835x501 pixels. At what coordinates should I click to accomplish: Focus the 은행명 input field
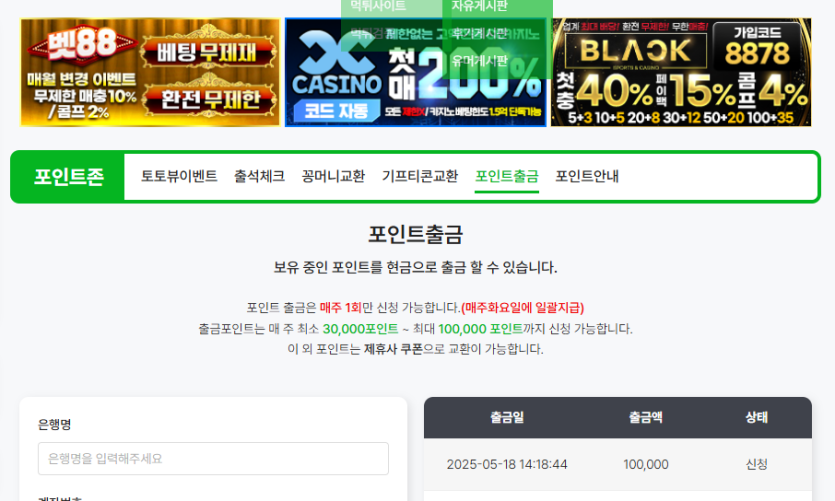tap(214, 458)
